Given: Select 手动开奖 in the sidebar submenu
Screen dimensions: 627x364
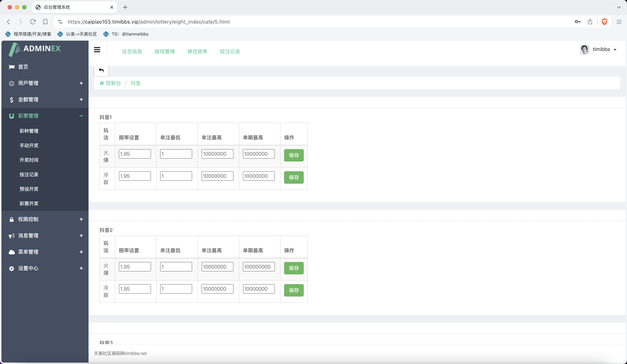Looking at the screenshot, I should click(29, 146).
